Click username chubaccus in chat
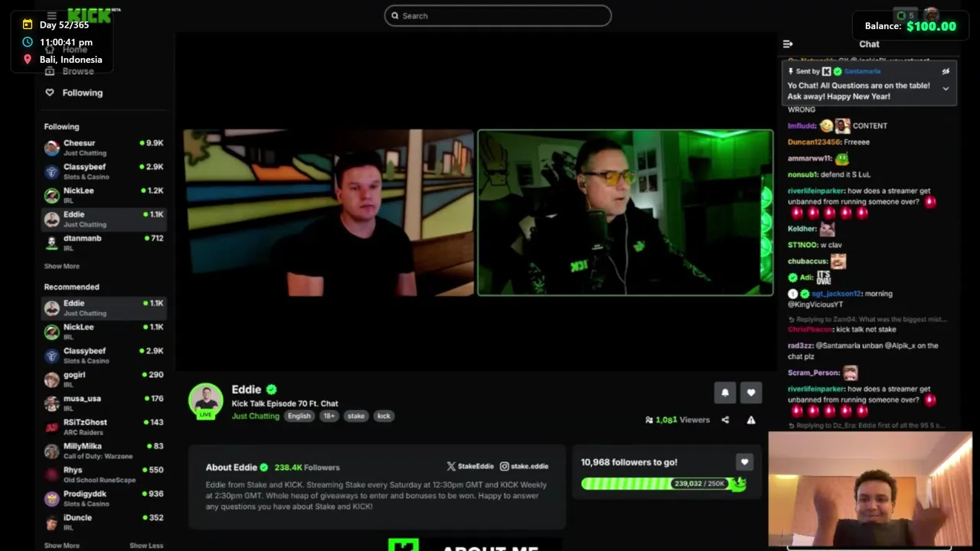Viewport: 980px width, 551px height. click(807, 262)
